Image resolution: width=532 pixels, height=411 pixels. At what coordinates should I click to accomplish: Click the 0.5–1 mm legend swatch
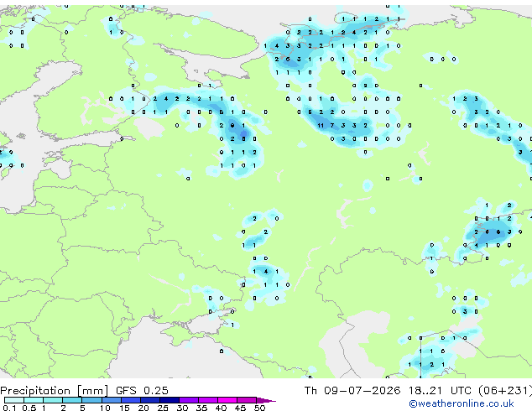click(x=34, y=400)
